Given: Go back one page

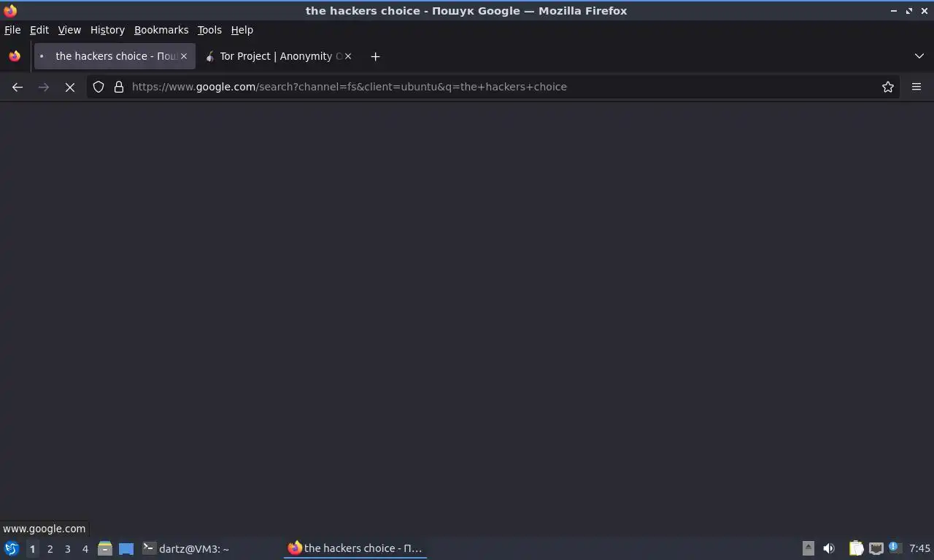Looking at the screenshot, I should coord(18,87).
